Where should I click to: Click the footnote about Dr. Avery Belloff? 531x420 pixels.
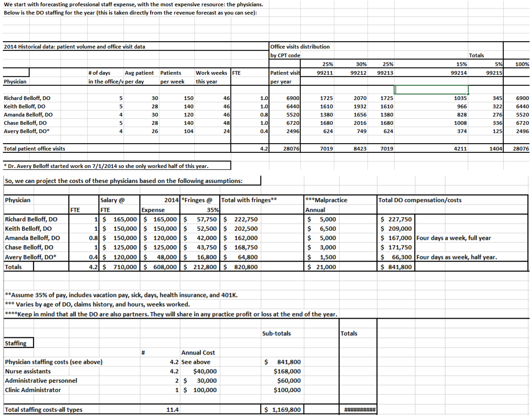(x=83, y=166)
